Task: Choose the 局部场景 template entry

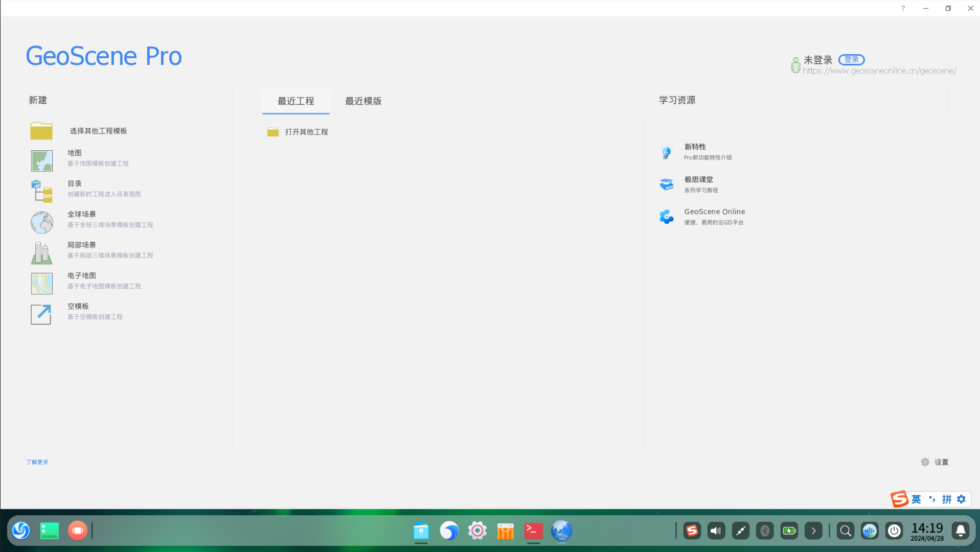Action: click(110, 250)
